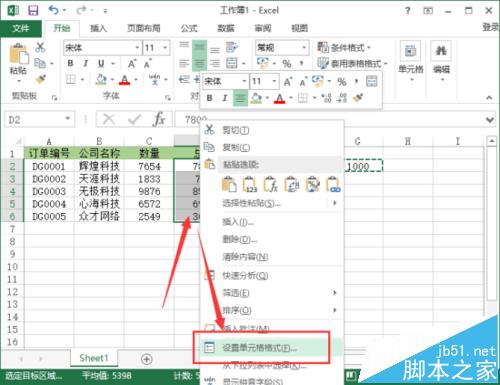Collapse the ribbon with the caret
This screenshot has width=500, height=385.
click(x=489, y=98)
